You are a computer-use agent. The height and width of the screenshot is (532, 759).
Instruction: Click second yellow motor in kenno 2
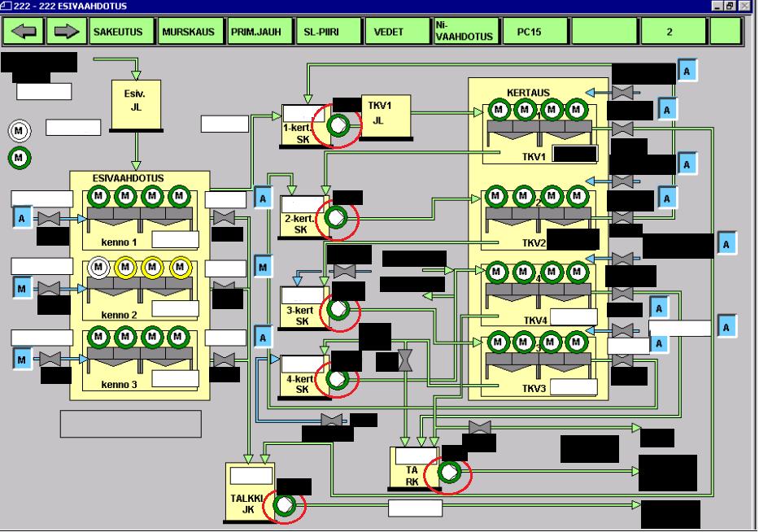tap(152, 267)
